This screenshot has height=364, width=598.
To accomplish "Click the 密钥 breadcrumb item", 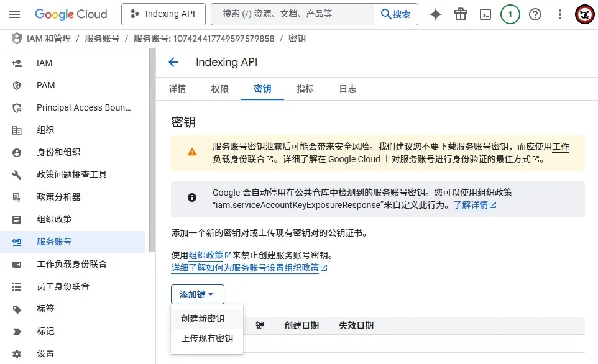I will coord(297,39).
